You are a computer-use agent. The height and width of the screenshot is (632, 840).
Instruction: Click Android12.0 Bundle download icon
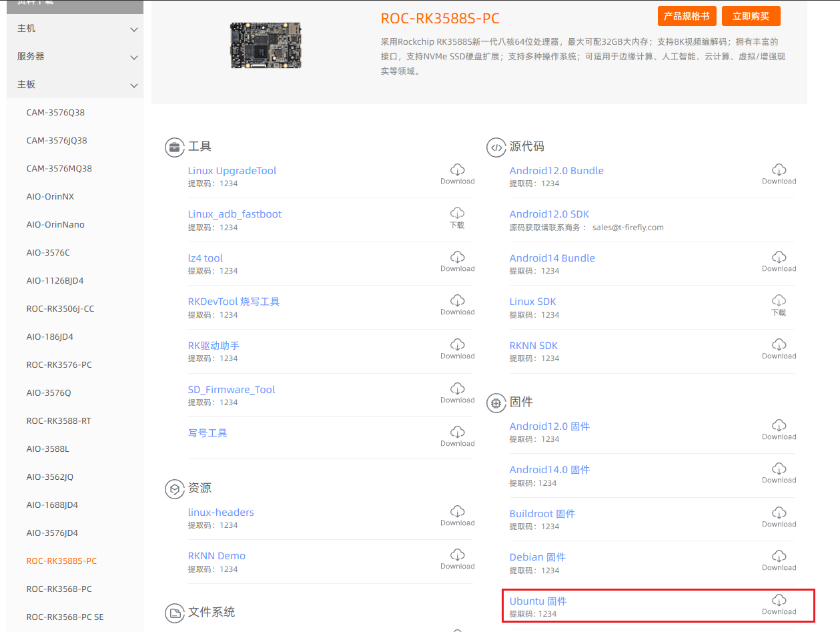779,170
